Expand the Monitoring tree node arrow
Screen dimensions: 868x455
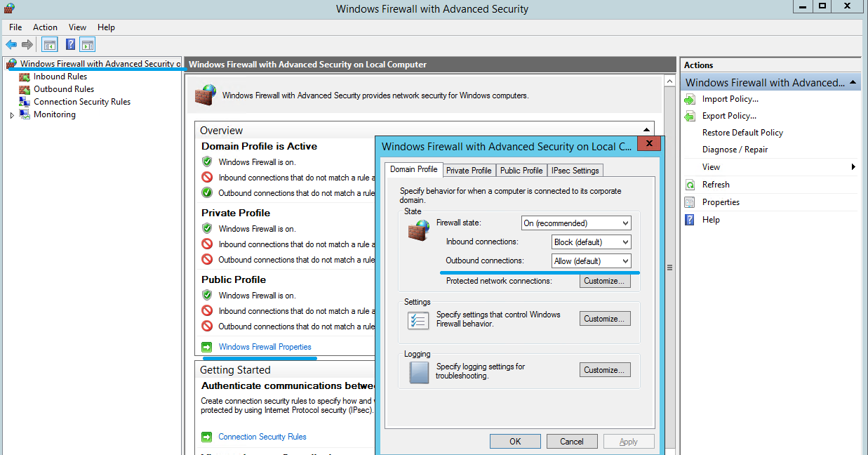[12, 115]
